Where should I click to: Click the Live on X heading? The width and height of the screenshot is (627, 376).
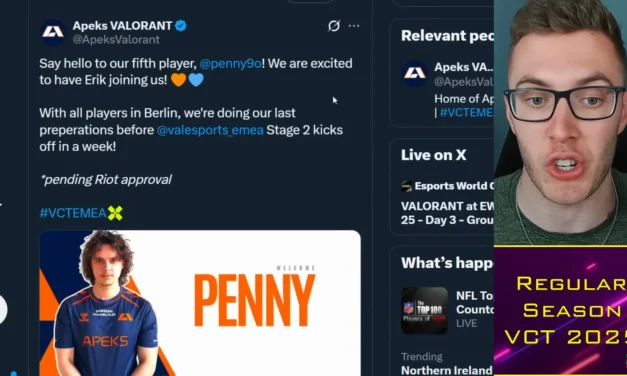433,155
